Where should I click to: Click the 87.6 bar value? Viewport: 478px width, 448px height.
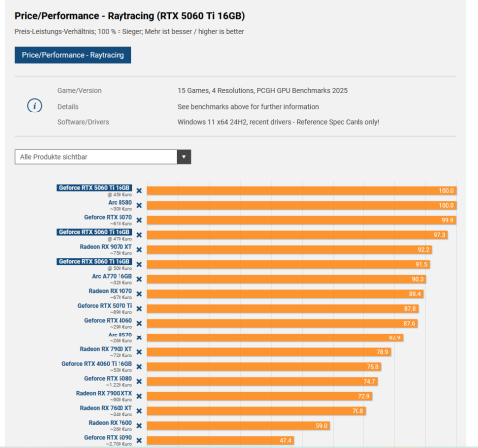pos(409,323)
